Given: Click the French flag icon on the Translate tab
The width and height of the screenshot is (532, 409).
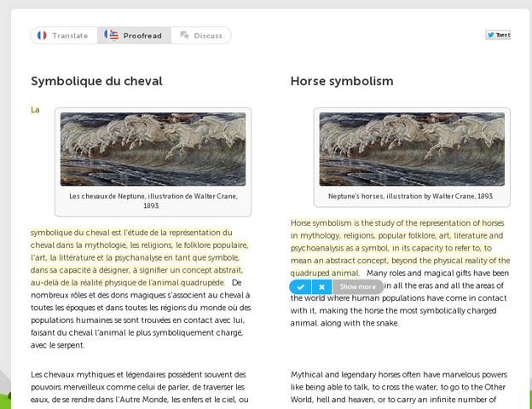Looking at the screenshot, I should [42, 35].
